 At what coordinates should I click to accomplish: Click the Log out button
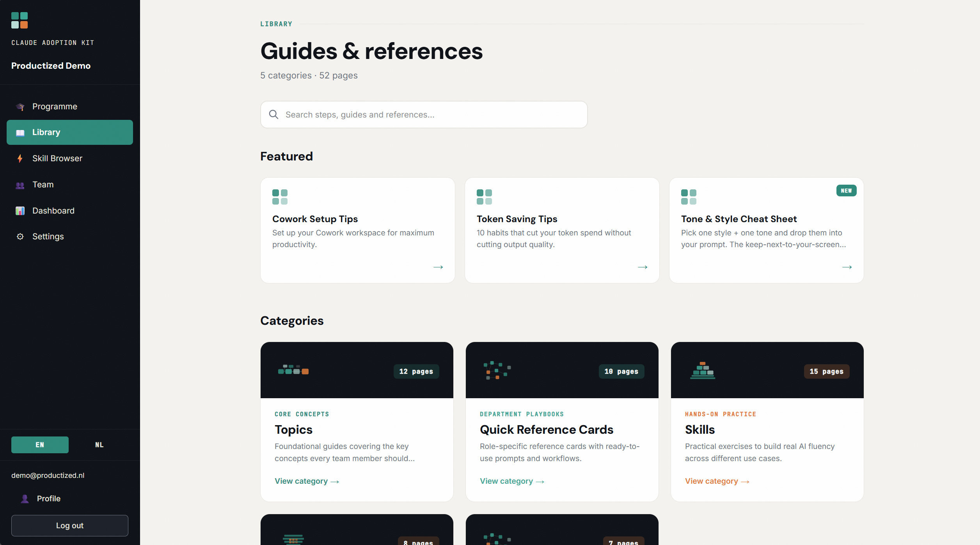pyautogui.click(x=70, y=525)
